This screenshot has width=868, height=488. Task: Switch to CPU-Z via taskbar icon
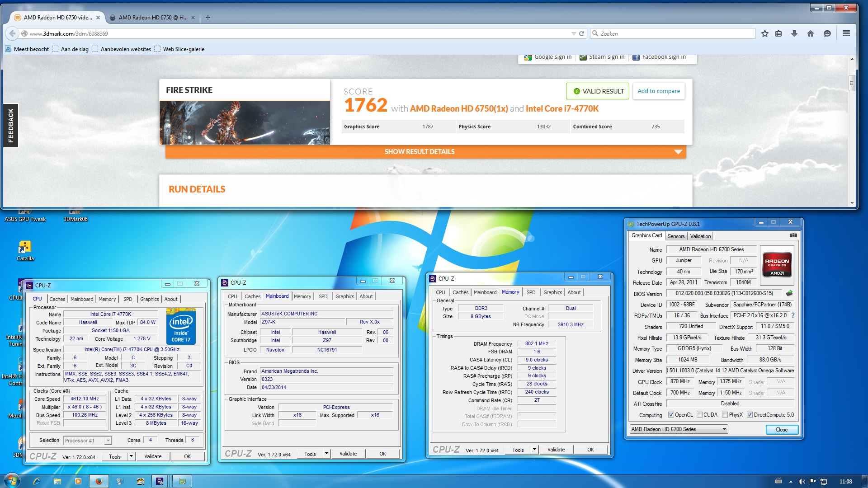click(x=160, y=481)
